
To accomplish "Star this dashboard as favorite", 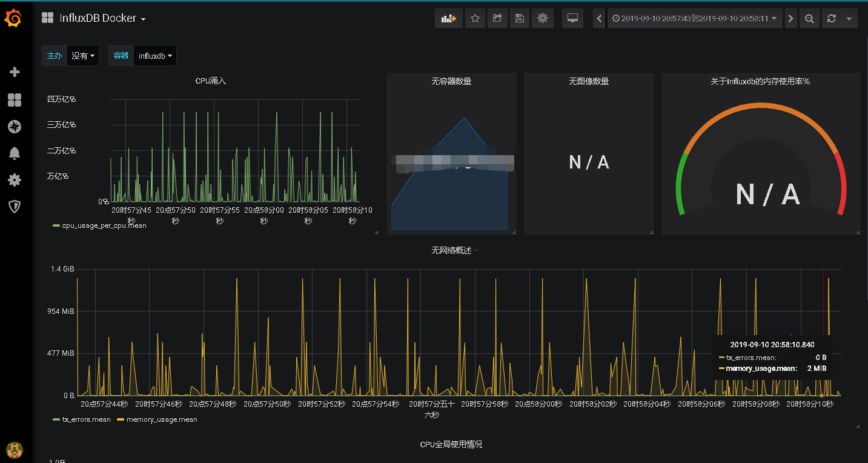I will tap(475, 18).
